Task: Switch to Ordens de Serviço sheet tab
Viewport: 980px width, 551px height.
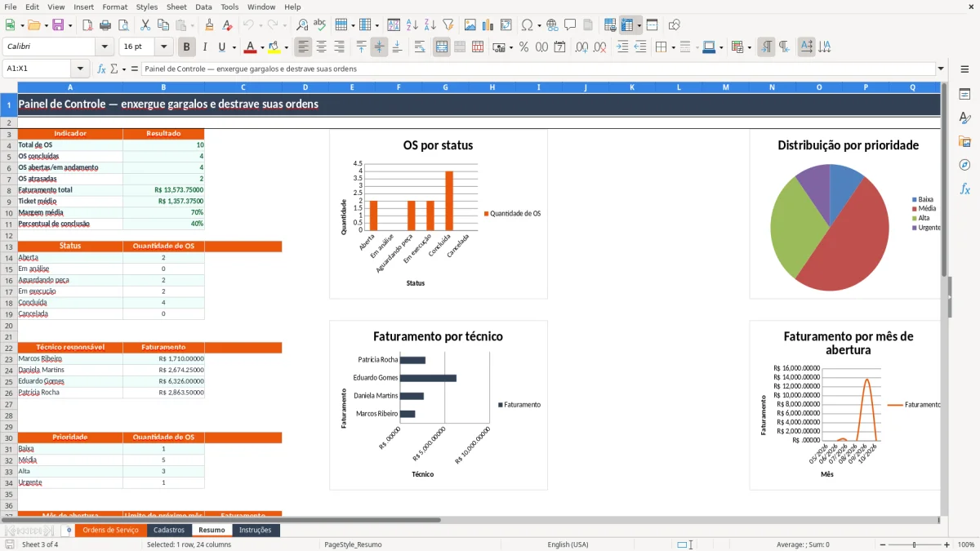Action: [x=111, y=530]
